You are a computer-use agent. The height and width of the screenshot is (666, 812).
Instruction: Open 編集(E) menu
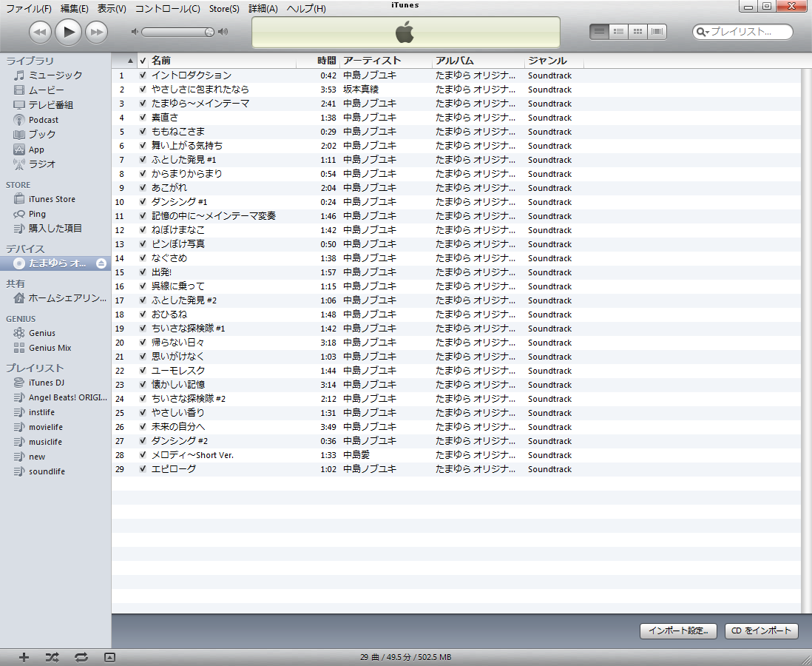pyautogui.click(x=75, y=9)
